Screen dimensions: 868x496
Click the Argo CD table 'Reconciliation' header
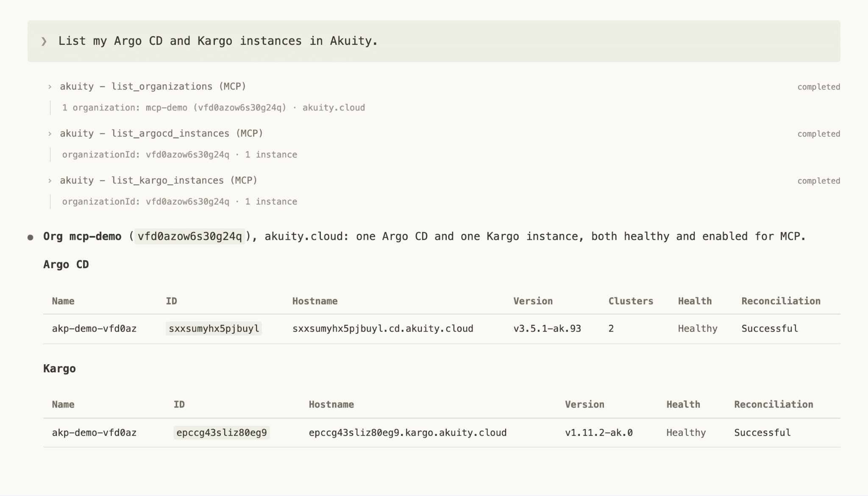pyautogui.click(x=781, y=301)
